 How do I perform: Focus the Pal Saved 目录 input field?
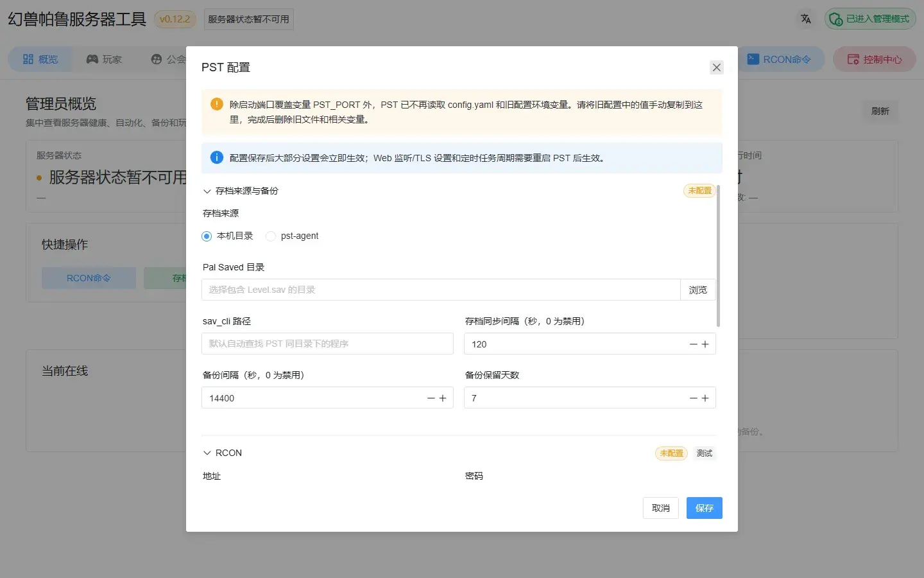441,290
